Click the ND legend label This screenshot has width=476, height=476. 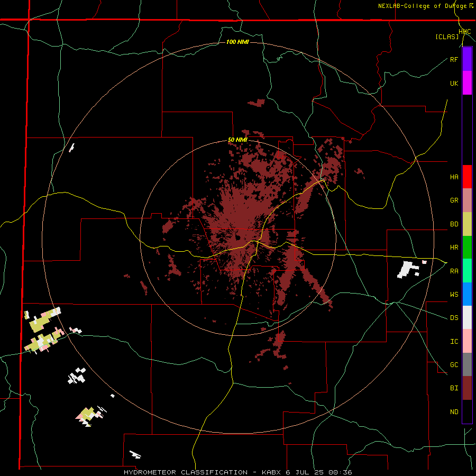tap(454, 411)
